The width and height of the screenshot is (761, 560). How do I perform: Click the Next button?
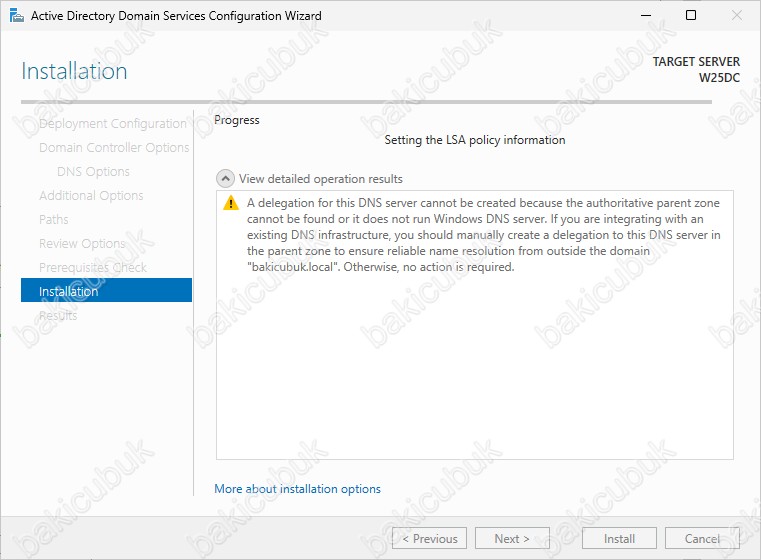tap(512, 538)
